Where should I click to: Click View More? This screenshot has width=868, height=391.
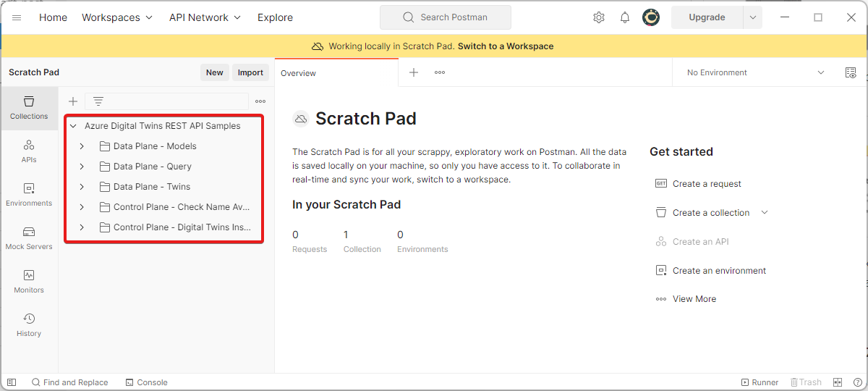pos(694,299)
